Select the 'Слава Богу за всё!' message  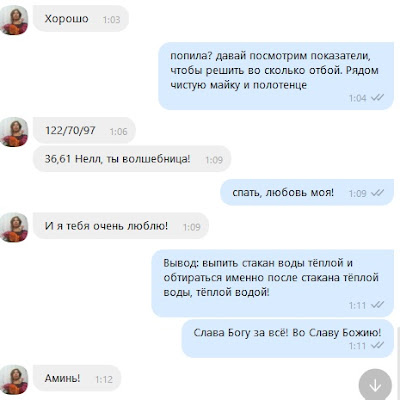[x=288, y=339]
